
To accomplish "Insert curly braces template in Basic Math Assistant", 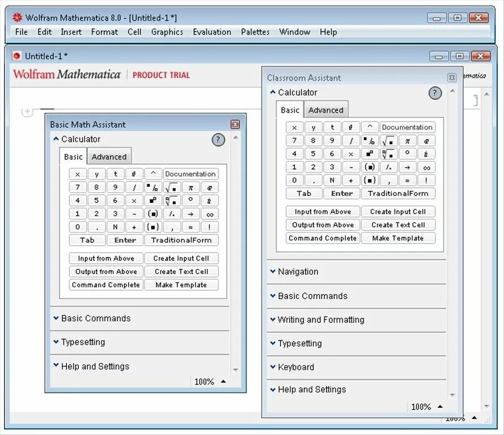I will click(x=153, y=227).
